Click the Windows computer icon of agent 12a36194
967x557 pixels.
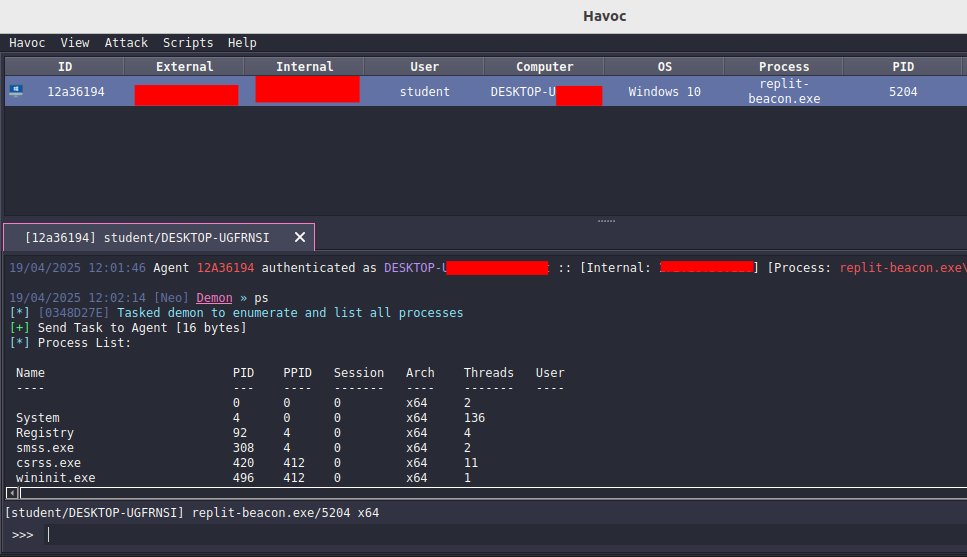tap(16, 91)
